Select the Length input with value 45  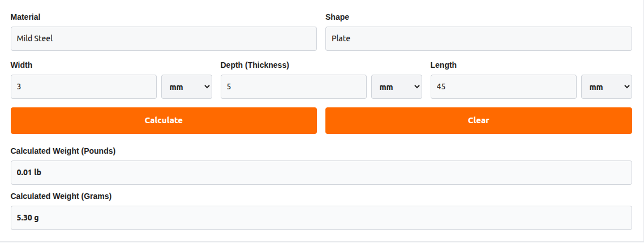point(503,87)
